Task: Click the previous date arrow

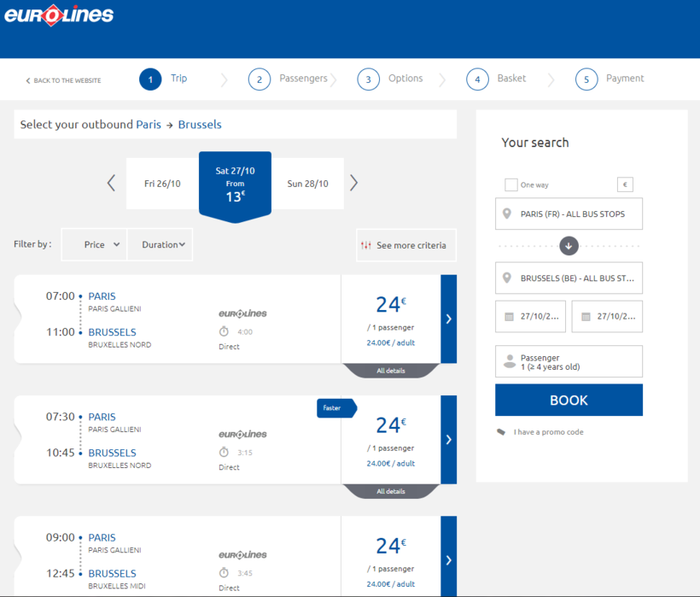Action: 111,183
